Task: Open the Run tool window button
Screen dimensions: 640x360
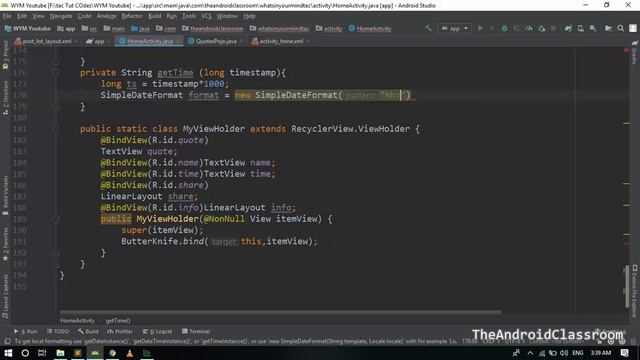Action: click(26, 331)
